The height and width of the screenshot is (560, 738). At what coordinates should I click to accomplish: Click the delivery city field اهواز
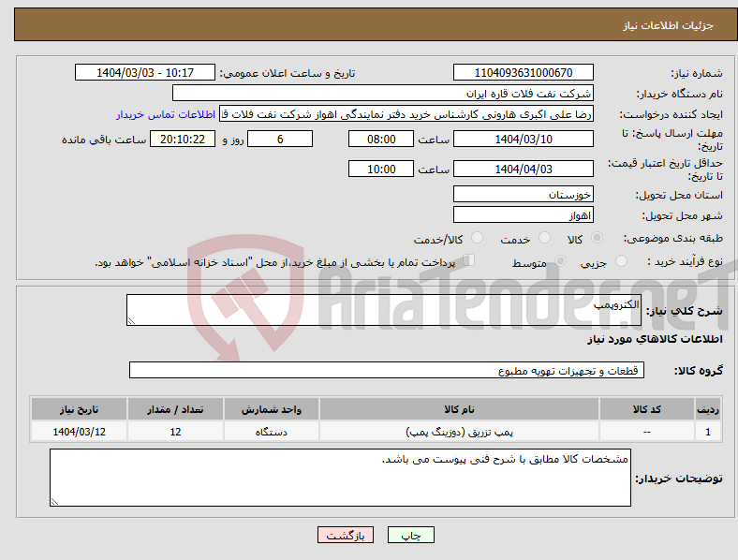(523, 215)
